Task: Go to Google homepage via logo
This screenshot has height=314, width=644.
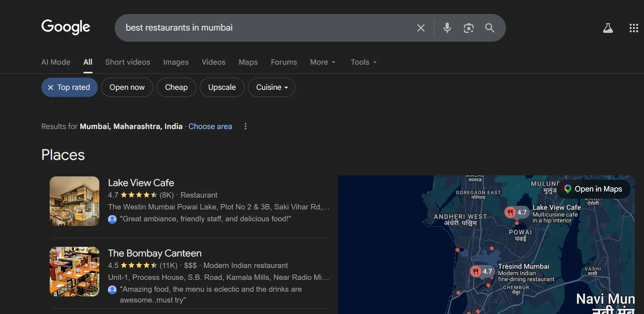Action: click(x=65, y=27)
